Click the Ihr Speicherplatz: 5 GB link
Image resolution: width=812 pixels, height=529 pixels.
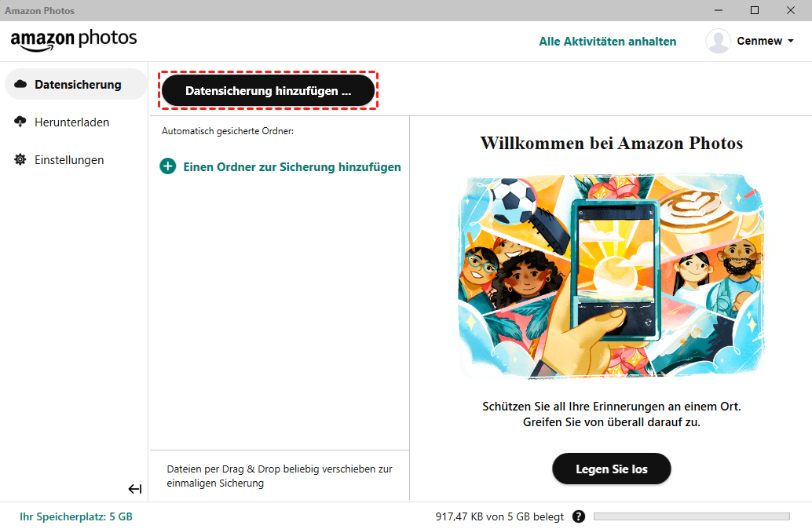point(76,516)
